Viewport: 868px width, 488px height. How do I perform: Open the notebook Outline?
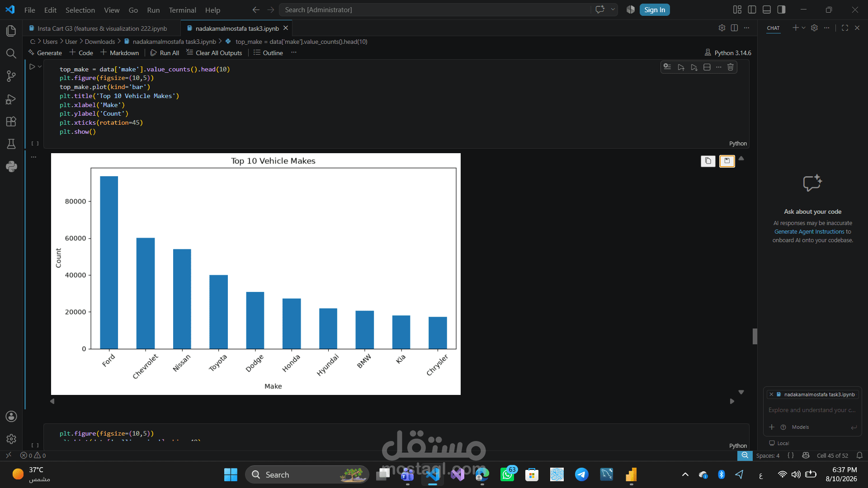tap(268, 53)
